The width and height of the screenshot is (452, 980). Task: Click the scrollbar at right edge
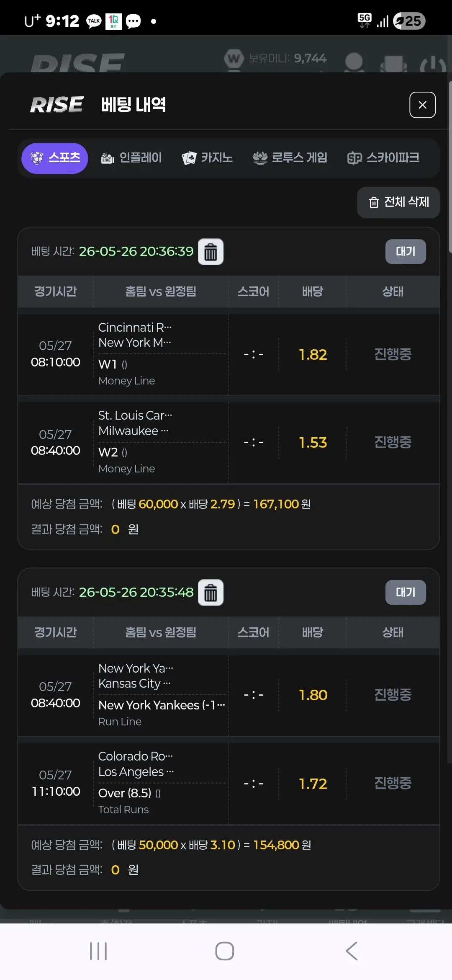(450, 167)
